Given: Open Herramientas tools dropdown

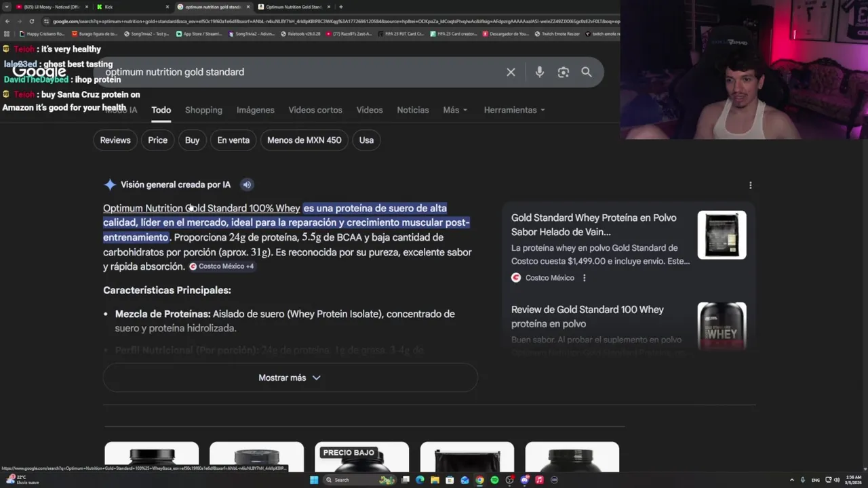Looking at the screenshot, I should [x=514, y=110].
